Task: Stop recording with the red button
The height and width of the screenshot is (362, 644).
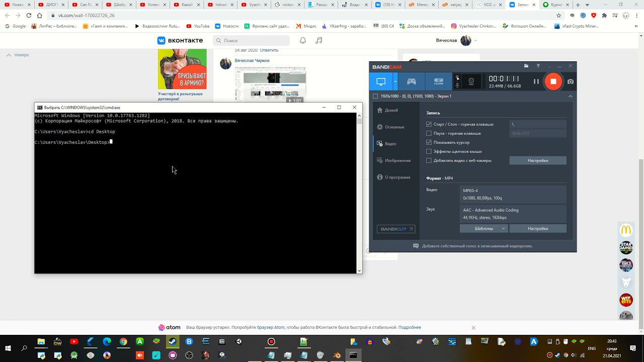Action: (x=553, y=81)
